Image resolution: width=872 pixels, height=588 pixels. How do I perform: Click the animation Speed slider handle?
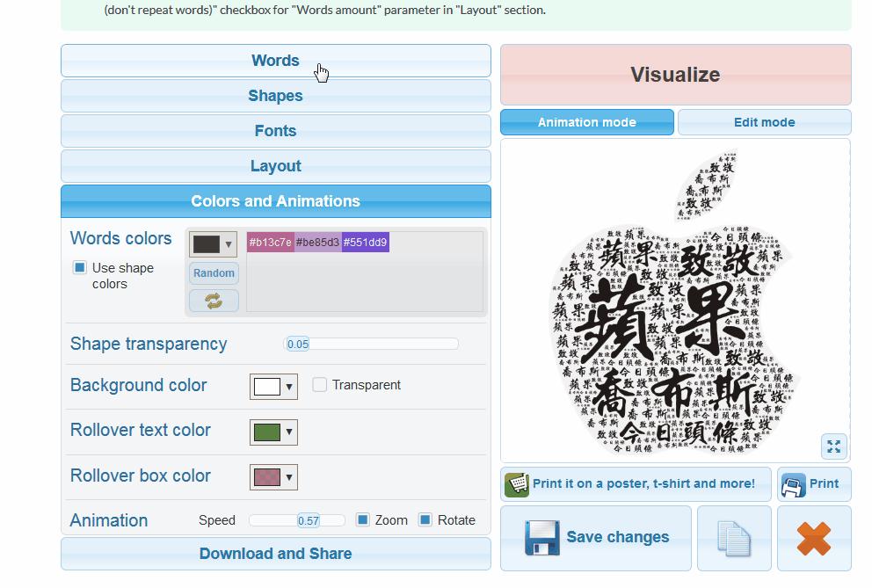coord(308,520)
